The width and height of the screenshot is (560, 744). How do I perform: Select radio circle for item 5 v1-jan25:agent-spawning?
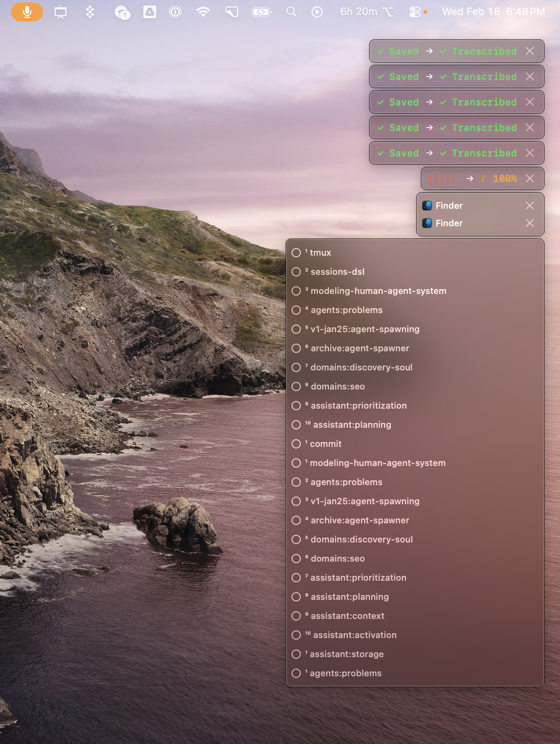[296, 329]
